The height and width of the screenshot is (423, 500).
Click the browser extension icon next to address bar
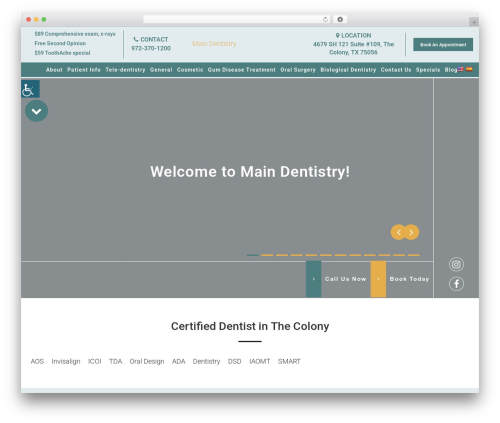pyautogui.click(x=340, y=19)
